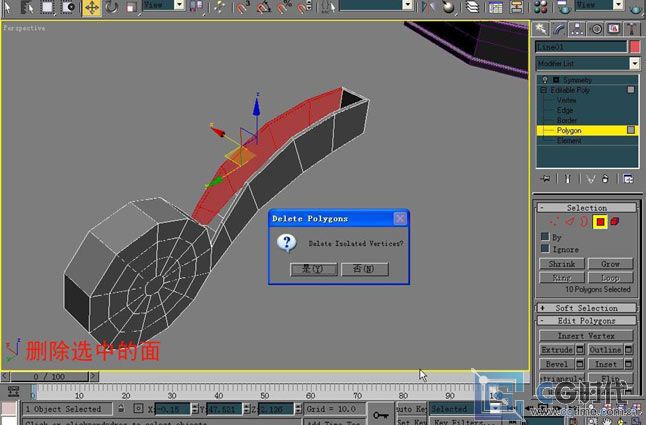Select Border sub-object level in stack
The width and height of the screenshot is (646, 425).
[x=567, y=120]
